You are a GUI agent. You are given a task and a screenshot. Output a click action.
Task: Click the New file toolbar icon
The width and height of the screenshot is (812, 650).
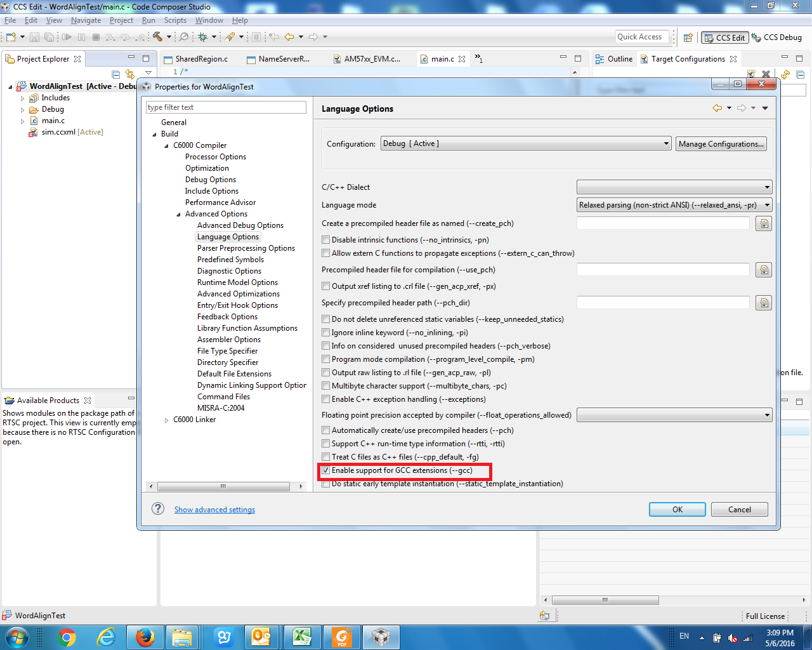[x=11, y=37]
